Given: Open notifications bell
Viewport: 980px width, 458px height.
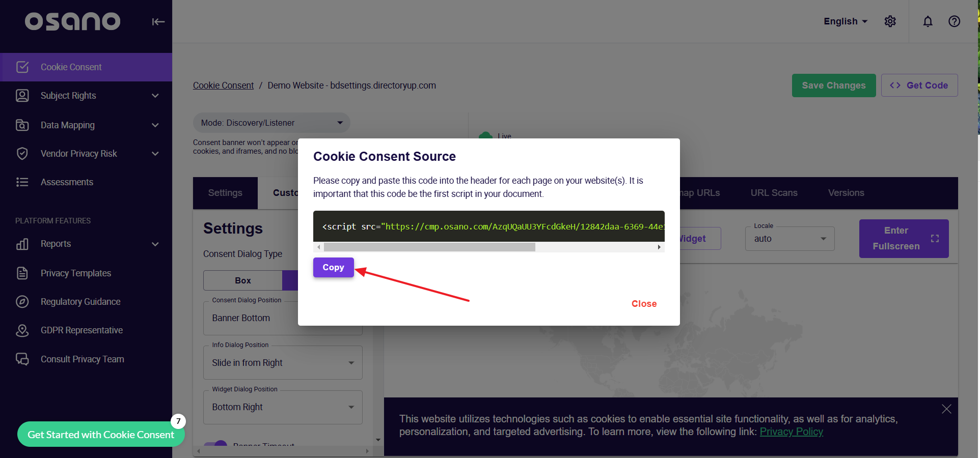Looking at the screenshot, I should 928,21.
